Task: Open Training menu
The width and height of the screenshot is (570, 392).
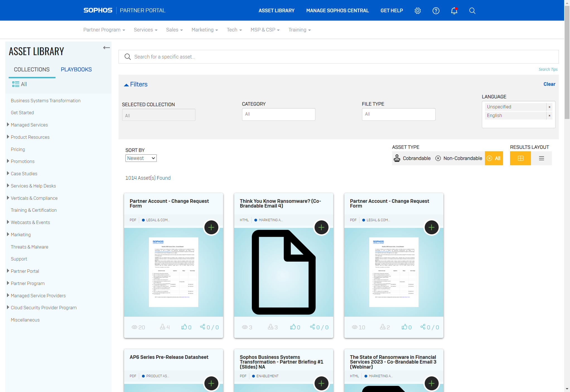Action: (300, 30)
